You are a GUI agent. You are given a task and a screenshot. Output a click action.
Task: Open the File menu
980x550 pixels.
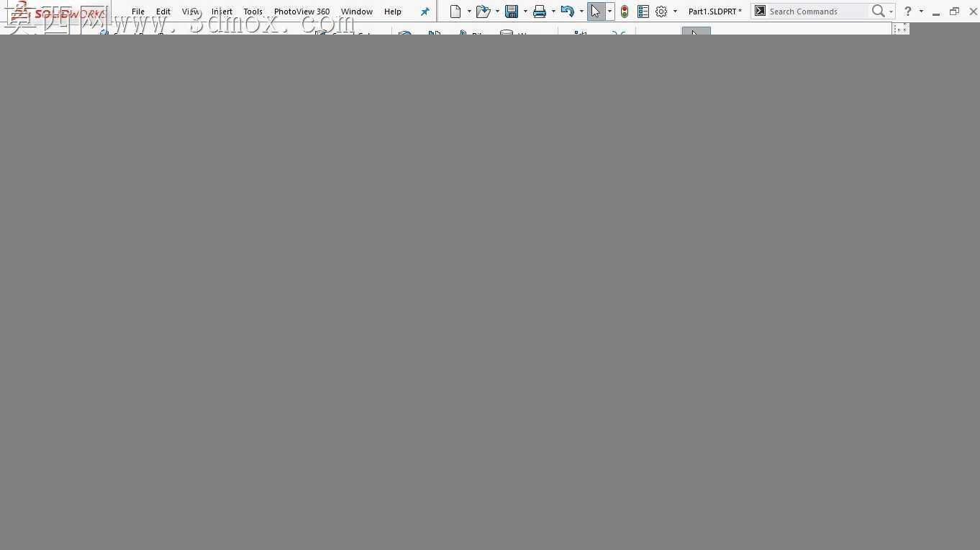pyautogui.click(x=138, y=12)
